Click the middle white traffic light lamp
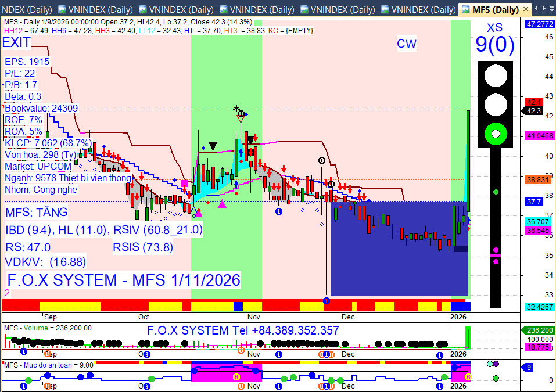Viewport: 556px width, 392px height. [x=496, y=105]
